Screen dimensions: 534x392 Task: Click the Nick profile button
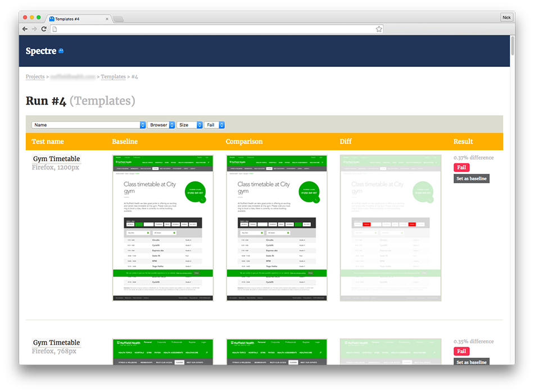click(x=506, y=17)
